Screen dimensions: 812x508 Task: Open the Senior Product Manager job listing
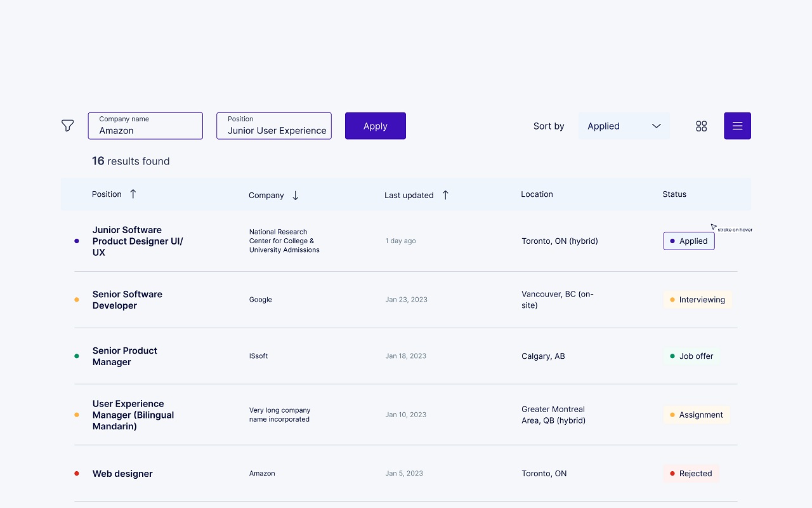[x=125, y=356]
